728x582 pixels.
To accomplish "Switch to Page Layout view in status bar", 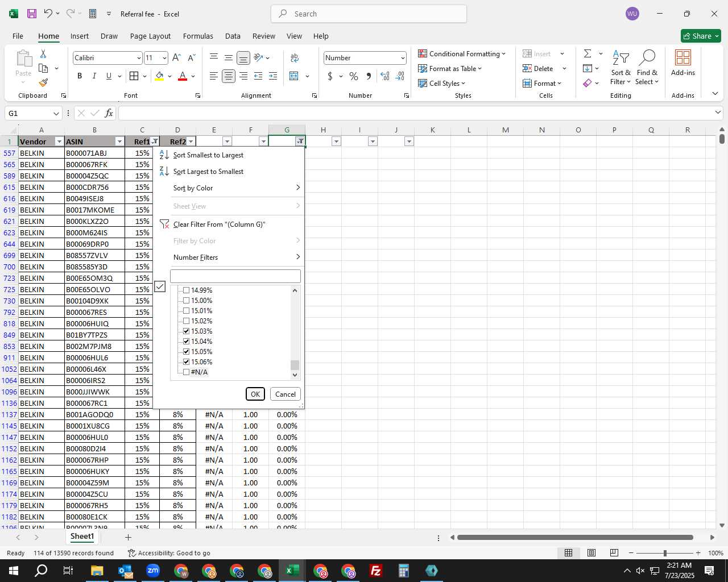I will 591,553.
